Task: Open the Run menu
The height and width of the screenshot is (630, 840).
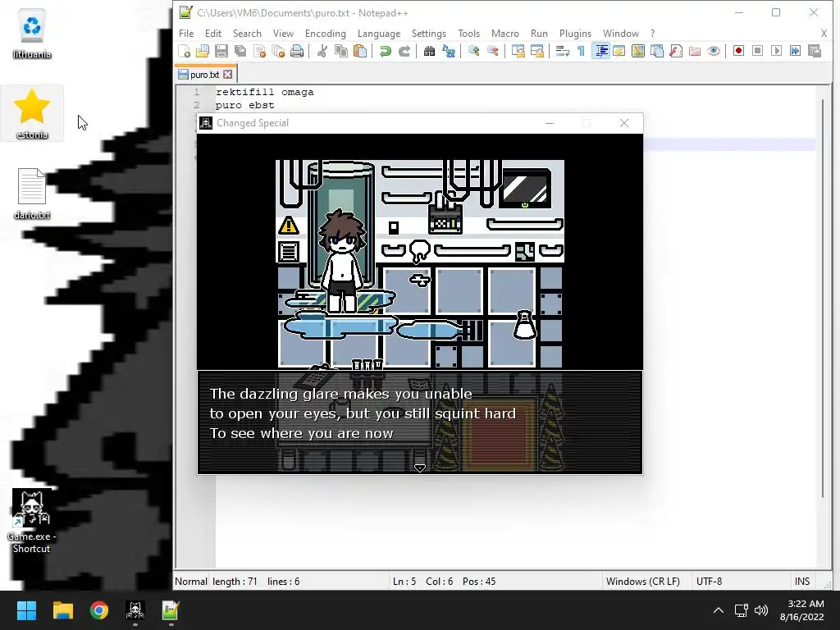Action: (539, 33)
